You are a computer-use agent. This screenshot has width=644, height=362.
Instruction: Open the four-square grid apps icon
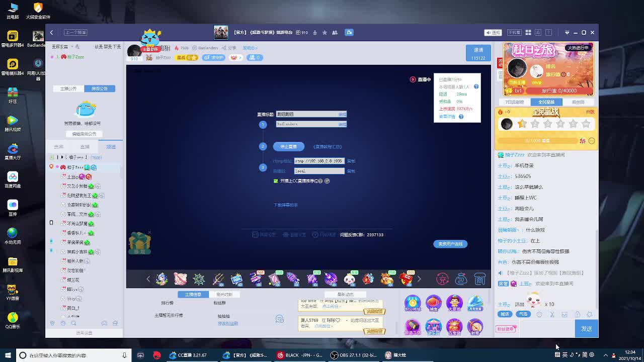(x=528, y=32)
